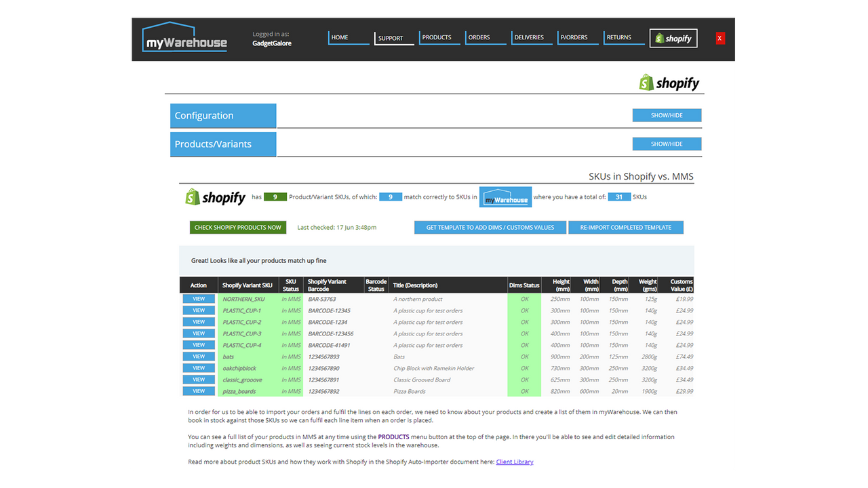Viewport: 868px width, 488px height.
Task: Click the Configuration section header
Action: coord(223,116)
